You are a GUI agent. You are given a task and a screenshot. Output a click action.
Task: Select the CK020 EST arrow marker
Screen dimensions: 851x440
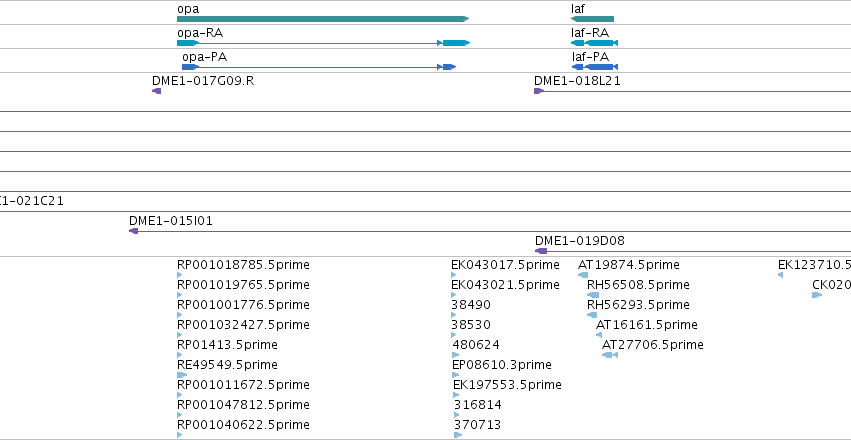(817, 295)
